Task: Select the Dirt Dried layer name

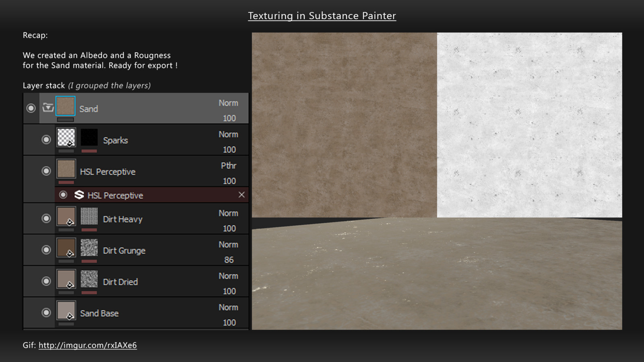Action: pyautogui.click(x=120, y=282)
